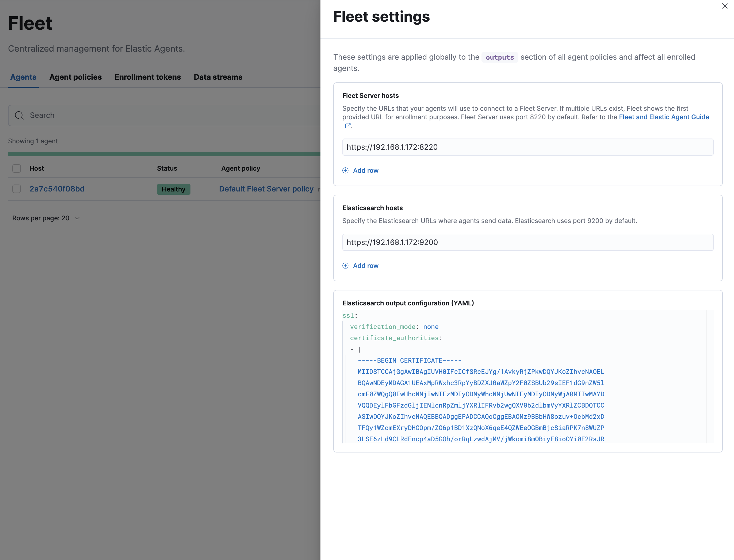Close the Fleet settings flyout
Screen dimensions: 734x560
[x=724, y=6]
